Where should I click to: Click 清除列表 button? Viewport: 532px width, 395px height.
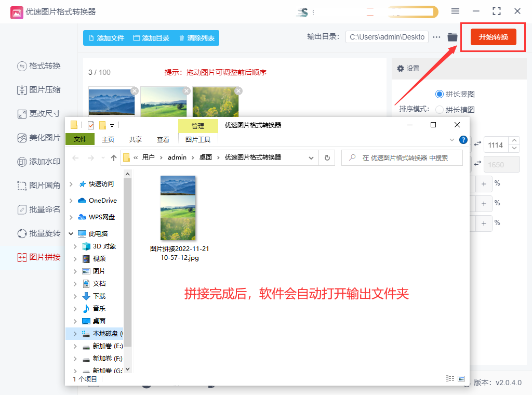(x=197, y=38)
